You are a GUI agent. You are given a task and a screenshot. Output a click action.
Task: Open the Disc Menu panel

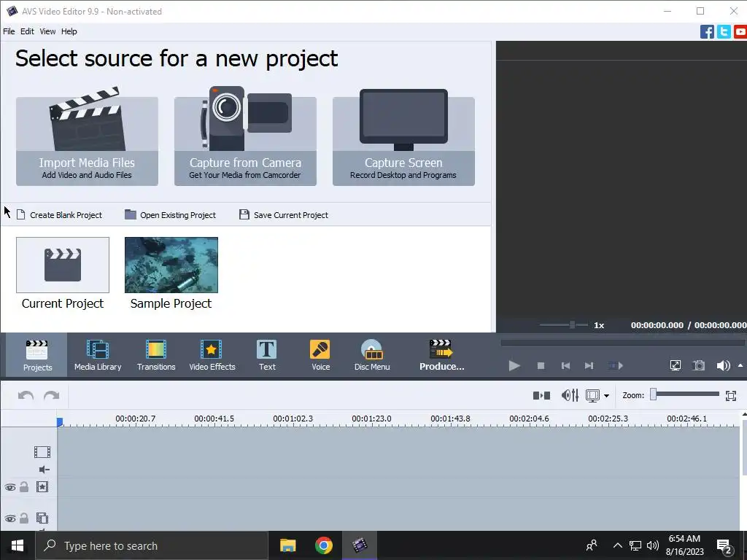pyautogui.click(x=372, y=355)
